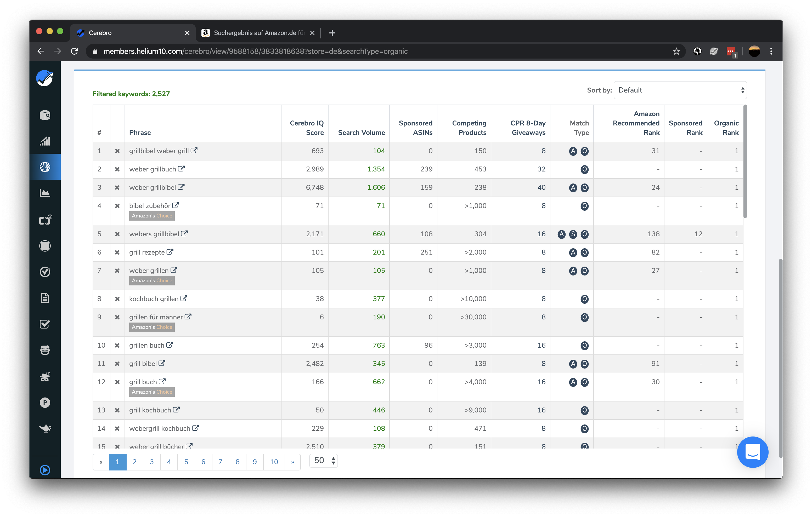Remove the grill rezepte keyword row
Viewport: 812px width, 517px height.
coord(117,252)
